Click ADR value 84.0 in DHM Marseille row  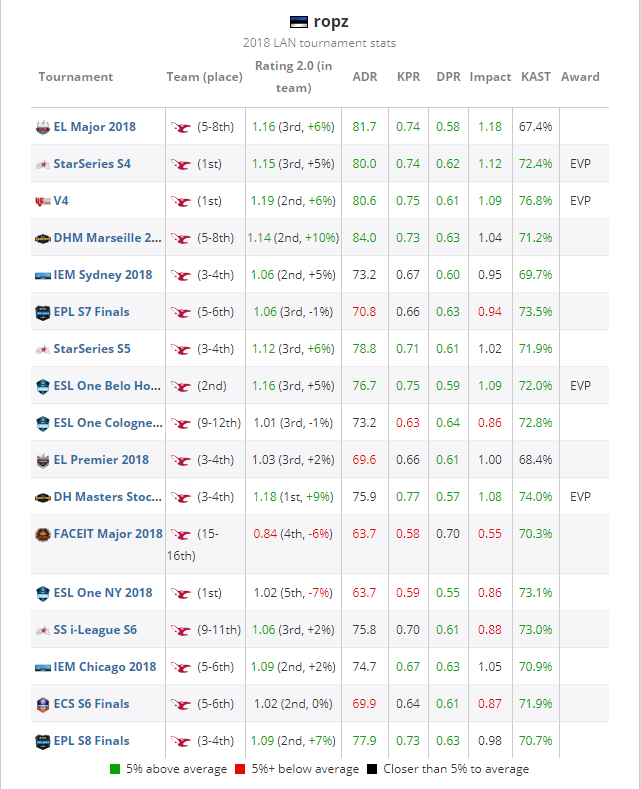pyautogui.click(x=364, y=238)
